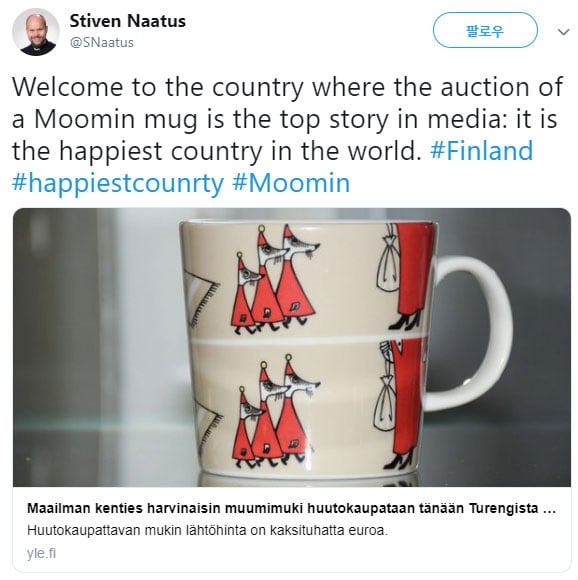Image resolution: width=578 pixels, height=580 pixels.
Task: Click the word 'Welcome' in the tweet
Action: pyautogui.click(x=68, y=87)
